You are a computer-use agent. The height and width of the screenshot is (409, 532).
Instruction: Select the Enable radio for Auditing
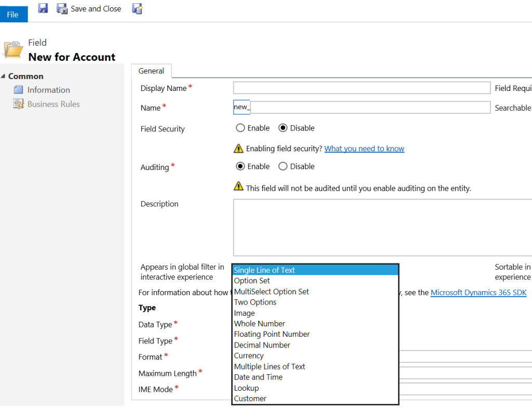(240, 166)
